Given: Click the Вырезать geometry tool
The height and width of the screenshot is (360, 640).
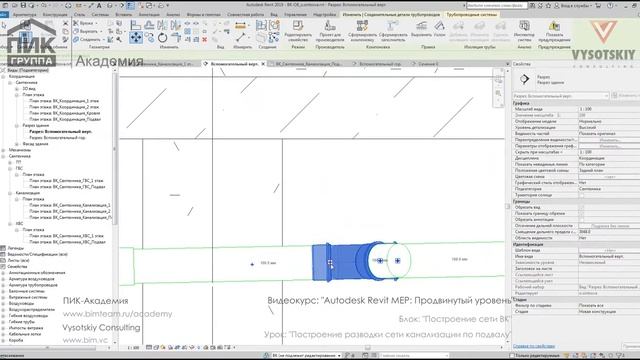Looking at the screenshot, I should click(x=86, y=31).
